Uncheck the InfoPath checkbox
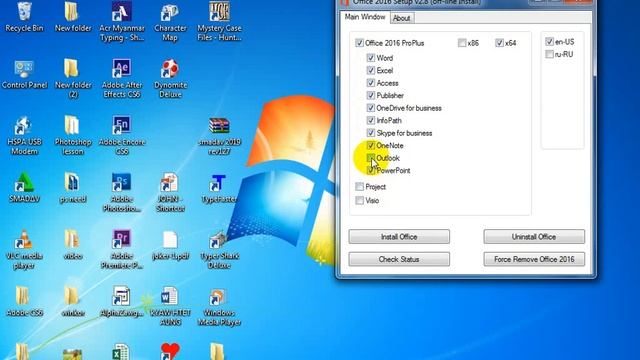640x360 pixels. pyautogui.click(x=371, y=120)
